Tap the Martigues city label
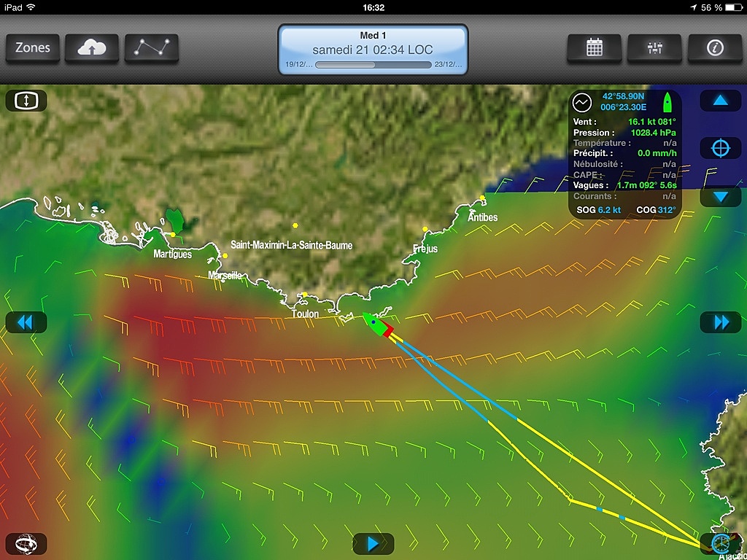Image resolution: width=747 pixels, height=560 pixels. point(172,254)
